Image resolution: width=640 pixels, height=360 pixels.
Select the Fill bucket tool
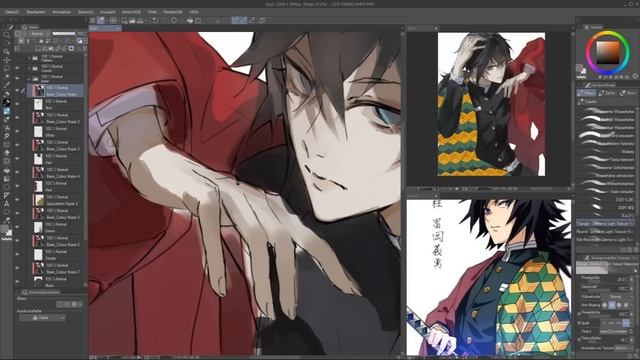coord(7,170)
